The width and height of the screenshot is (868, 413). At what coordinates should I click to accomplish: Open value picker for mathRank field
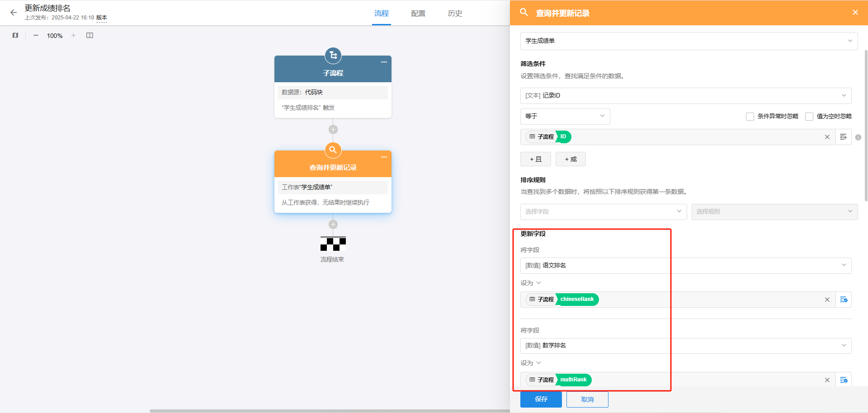(x=844, y=380)
